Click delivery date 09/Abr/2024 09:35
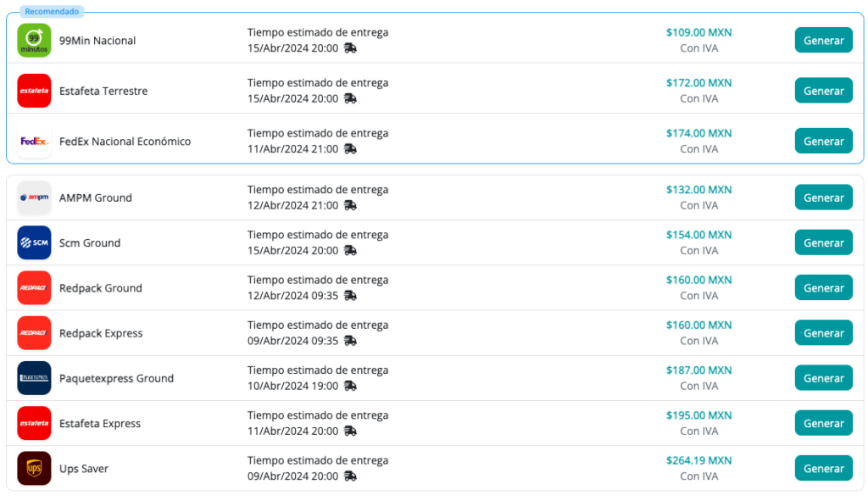The width and height of the screenshot is (868, 501). (x=292, y=341)
